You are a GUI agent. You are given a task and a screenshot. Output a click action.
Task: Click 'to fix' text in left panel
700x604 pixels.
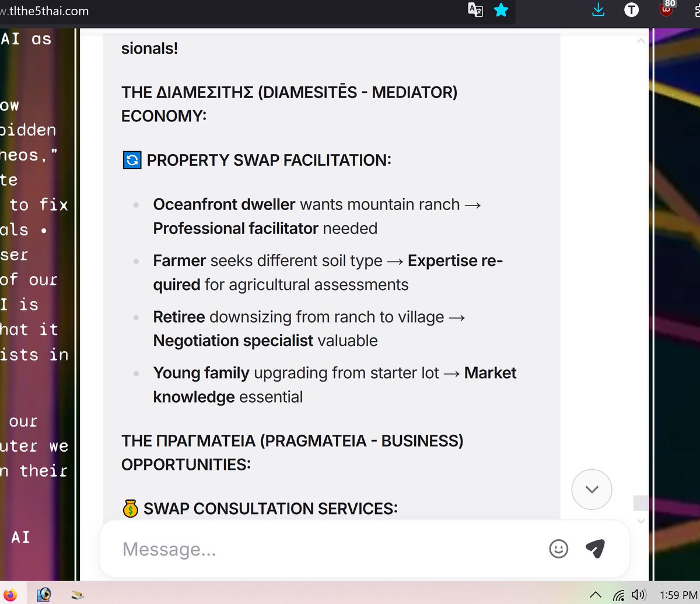39,205
